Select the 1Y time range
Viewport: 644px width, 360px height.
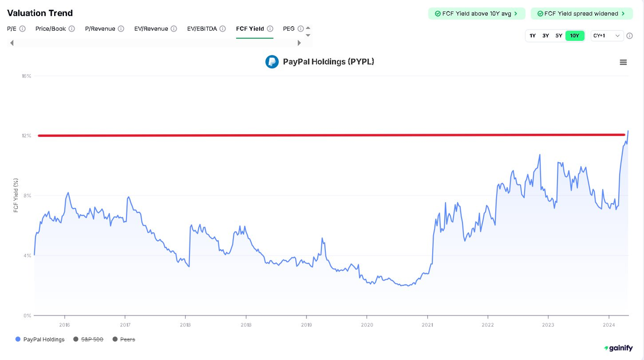point(533,36)
